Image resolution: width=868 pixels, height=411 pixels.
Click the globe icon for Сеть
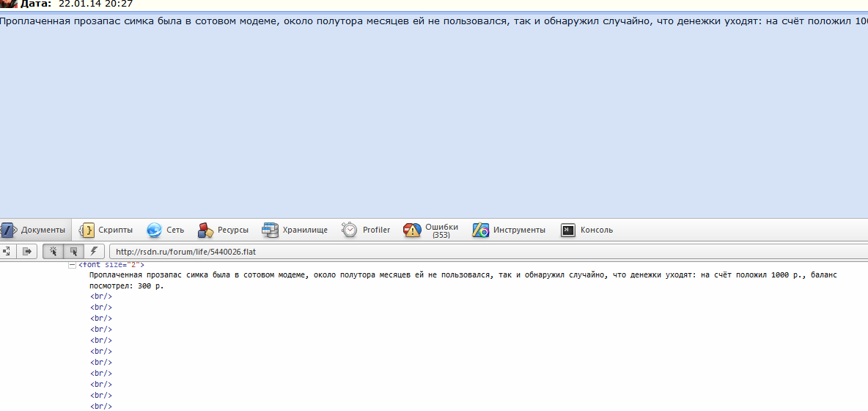point(154,230)
